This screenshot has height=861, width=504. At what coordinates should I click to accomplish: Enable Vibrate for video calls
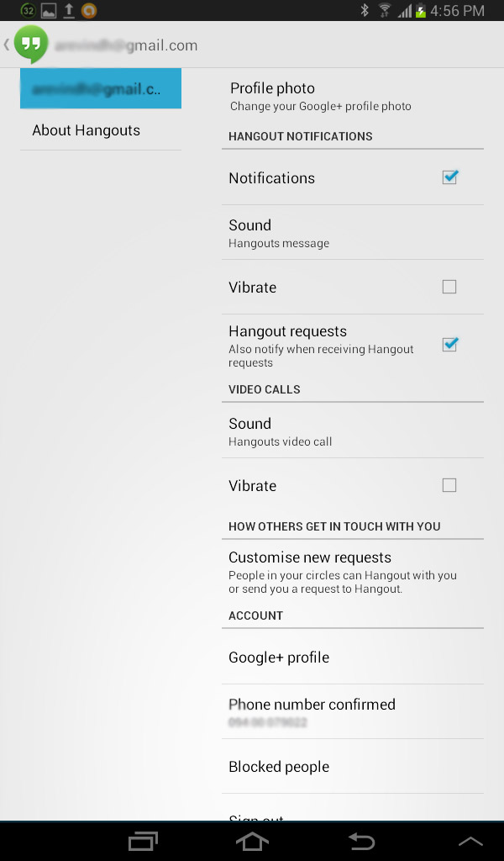pos(449,485)
